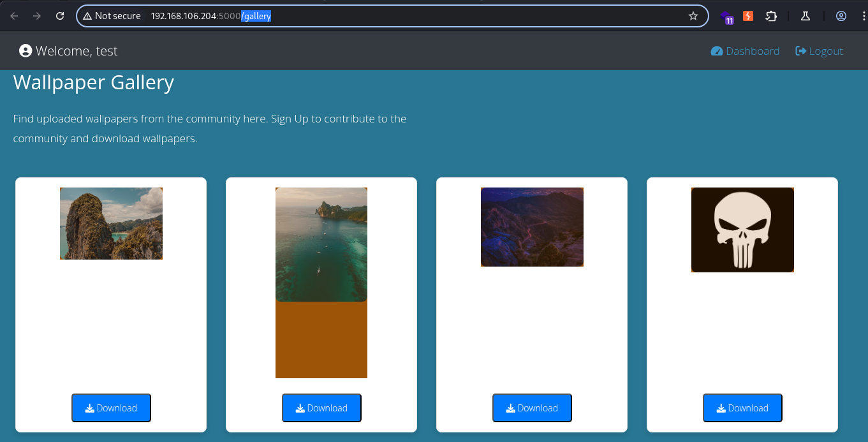Viewport: 868px width, 442px height.
Task: Click the browser forward arrow
Action: click(37, 16)
